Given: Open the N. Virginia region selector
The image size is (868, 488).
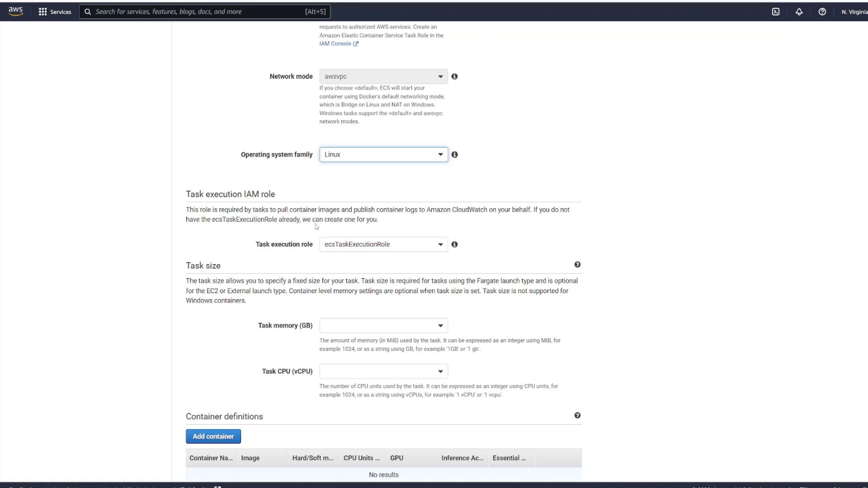Looking at the screenshot, I should click(854, 12).
